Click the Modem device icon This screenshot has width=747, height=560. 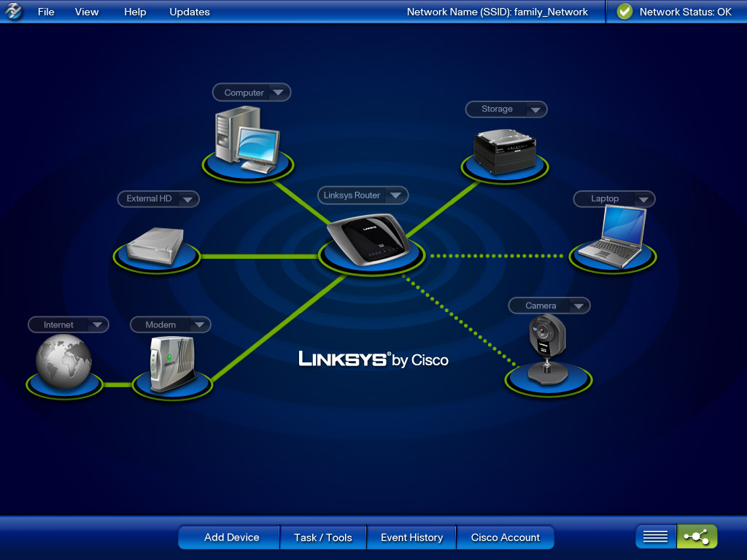[x=171, y=363]
